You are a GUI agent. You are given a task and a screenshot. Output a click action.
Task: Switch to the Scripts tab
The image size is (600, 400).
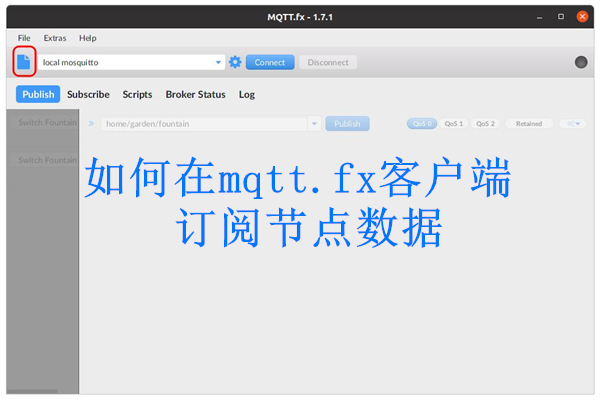tap(137, 94)
